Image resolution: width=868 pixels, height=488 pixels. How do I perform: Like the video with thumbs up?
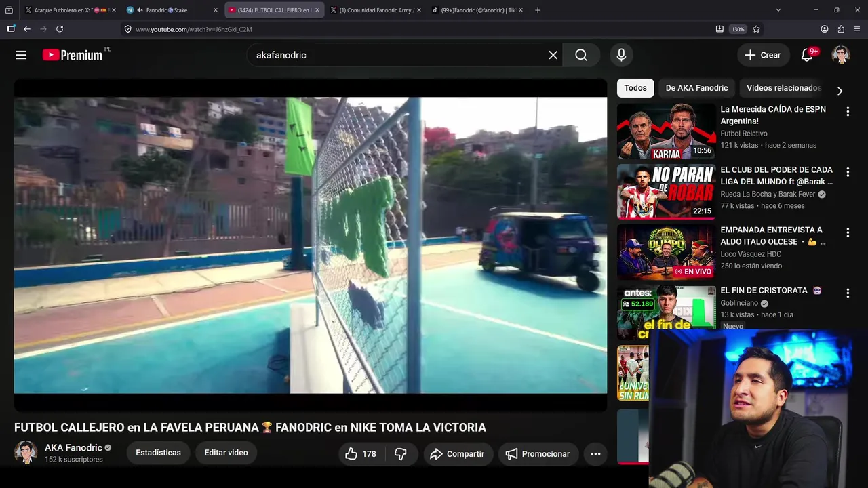tap(361, 454)
